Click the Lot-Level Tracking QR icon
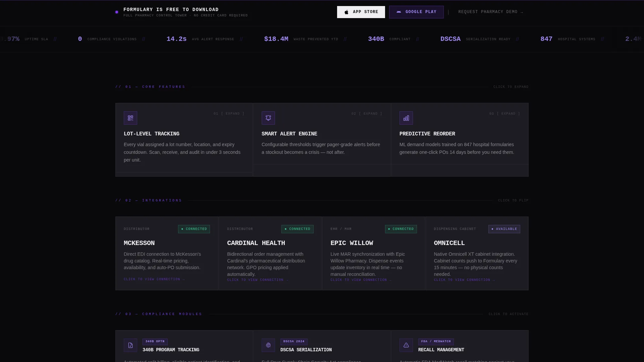Viewport: 644px width, 362px height. pyautogui.click(x=130, y=118)
